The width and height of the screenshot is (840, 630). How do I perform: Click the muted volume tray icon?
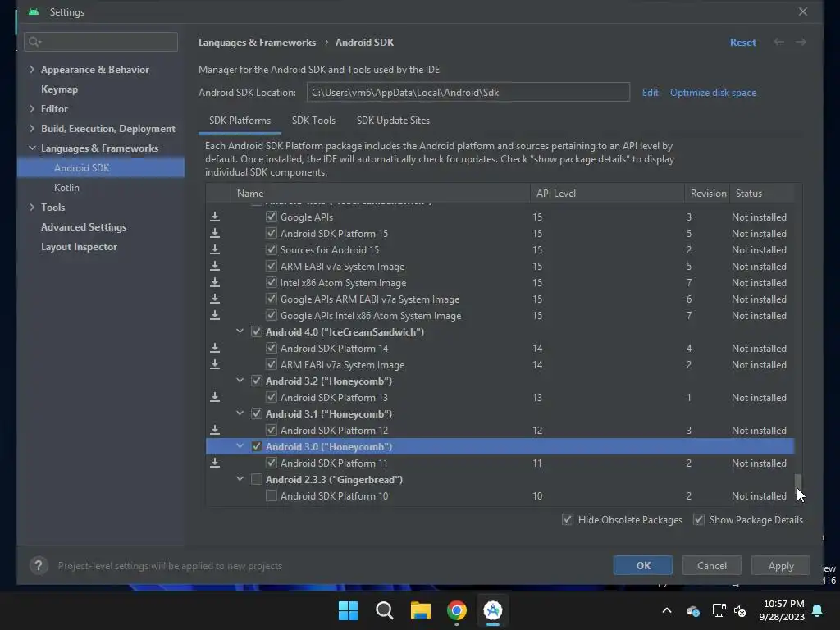tap(740, 610)
